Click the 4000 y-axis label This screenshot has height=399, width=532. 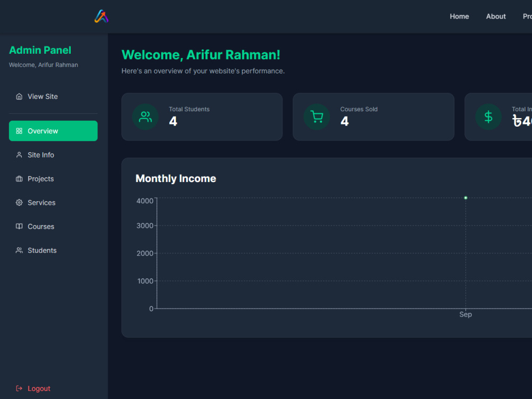coord(145,201)
